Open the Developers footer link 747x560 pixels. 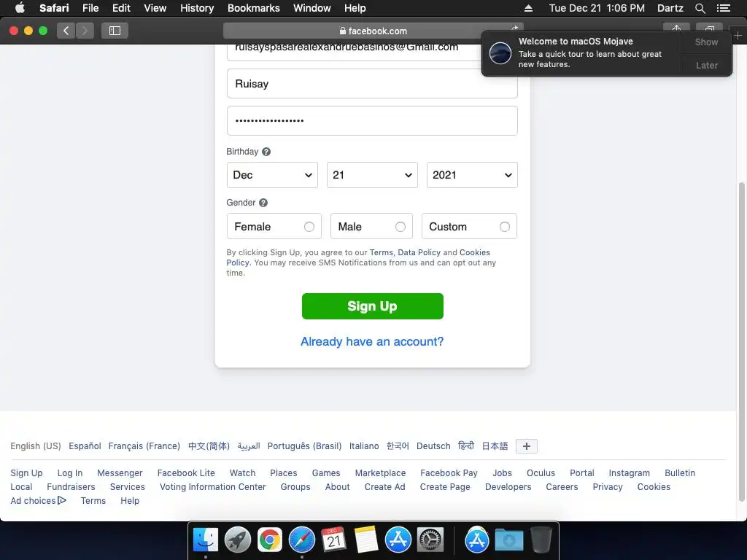point(508,486)
